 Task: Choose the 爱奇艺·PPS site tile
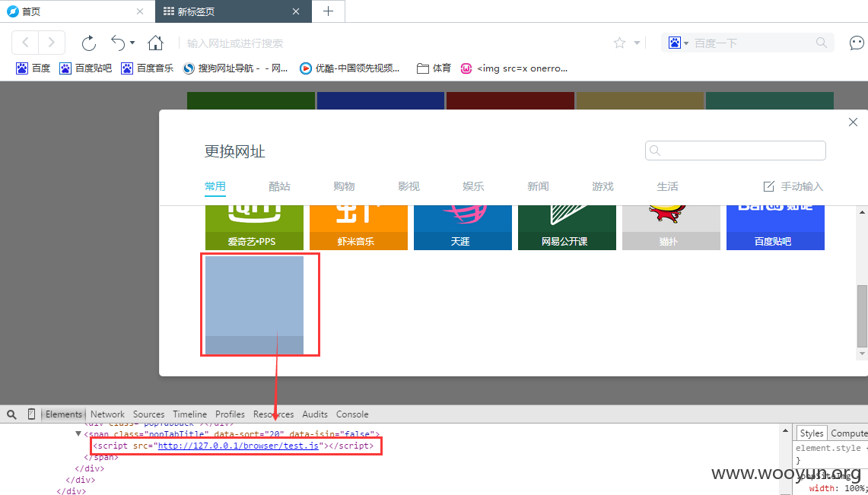pyautogui.click(x=254, y=227)
